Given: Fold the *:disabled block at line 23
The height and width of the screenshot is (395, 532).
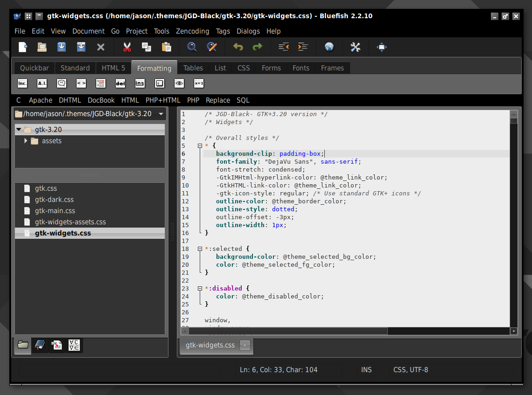Looking at the screenshot, I should (x=200, y=289).
